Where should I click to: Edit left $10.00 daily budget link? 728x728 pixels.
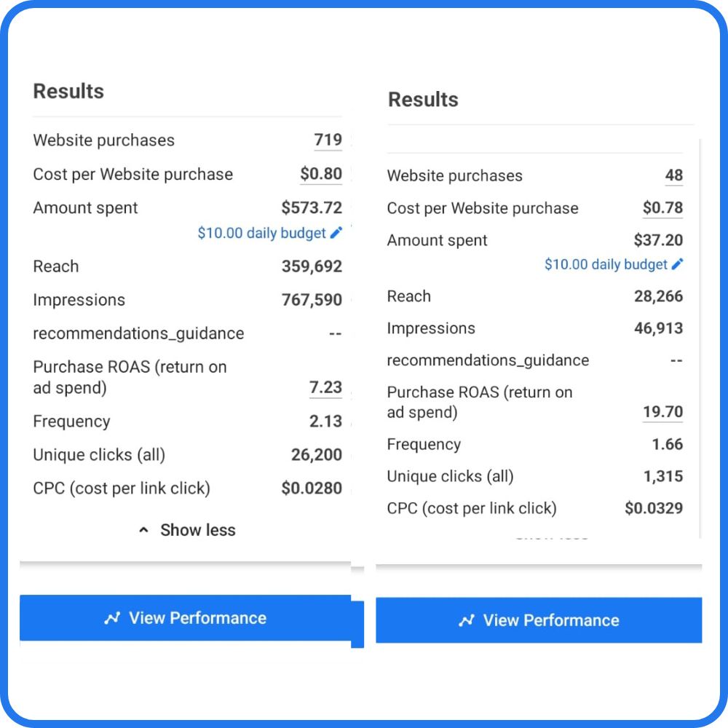(x=261, y=233)
